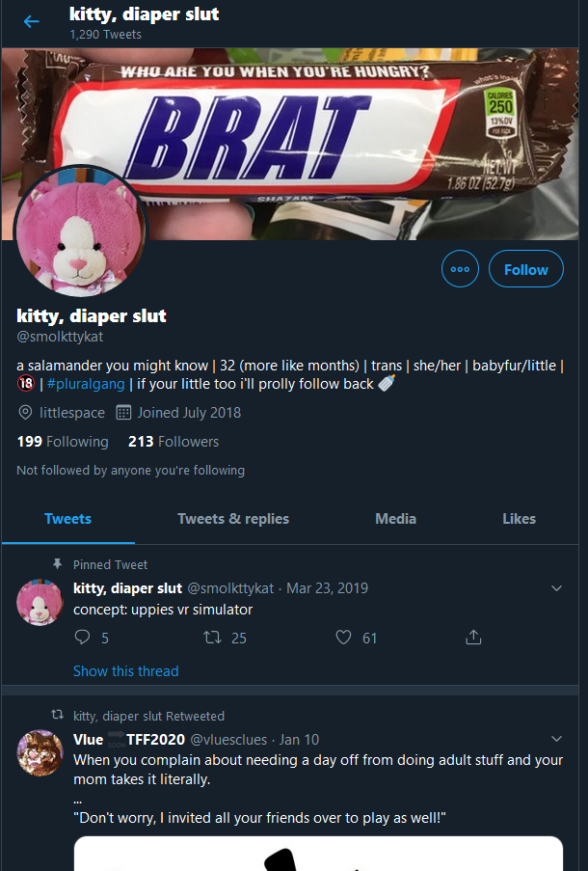Screen dimensions: 588x871
Task: Expand Vlue tweet options chevron
Action: click(x=556, y=739)
